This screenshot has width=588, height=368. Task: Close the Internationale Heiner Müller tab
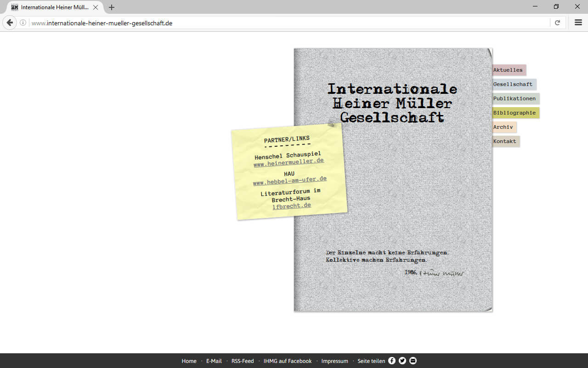point(96,7)
